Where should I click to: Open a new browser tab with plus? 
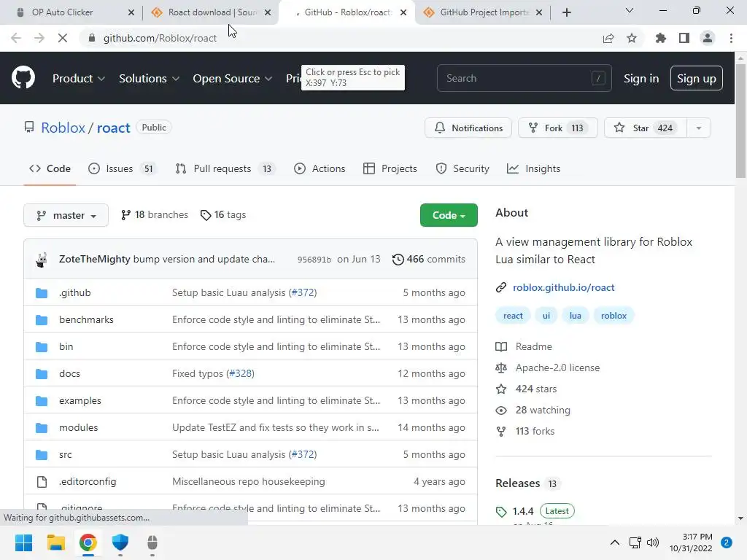click(566, 12)
